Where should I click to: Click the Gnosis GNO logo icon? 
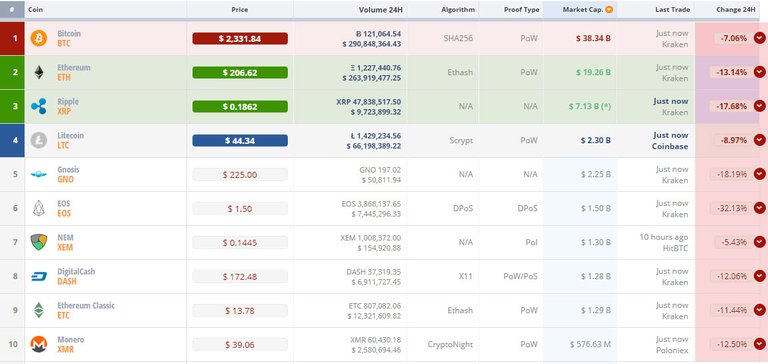[39, 174]
